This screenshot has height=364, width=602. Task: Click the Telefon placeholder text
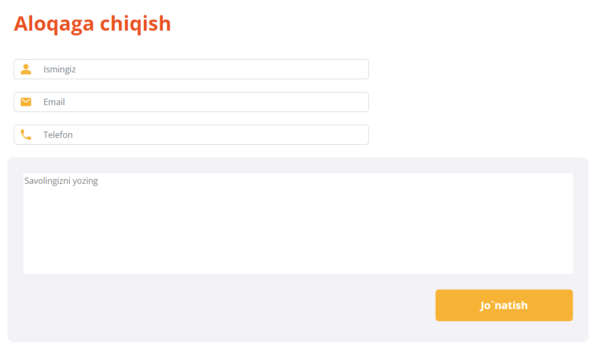(x=58, y=135)
